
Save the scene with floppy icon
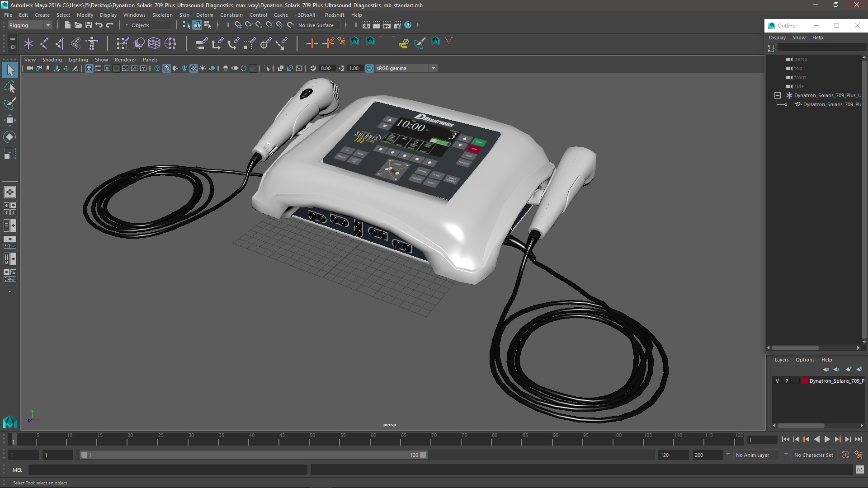tap(89, 25)
